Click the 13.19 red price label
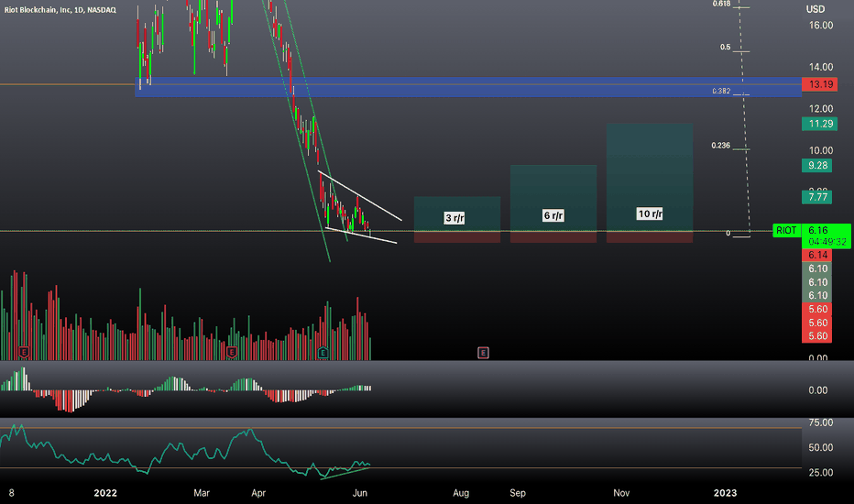Screen dimensions: 854x504 [x=820, y=84]
